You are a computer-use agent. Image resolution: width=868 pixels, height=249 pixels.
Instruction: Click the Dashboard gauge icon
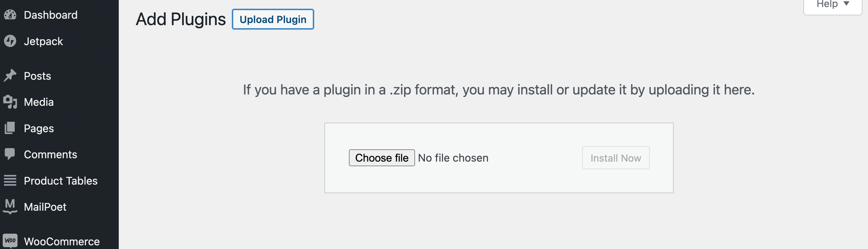click(10, 15)
